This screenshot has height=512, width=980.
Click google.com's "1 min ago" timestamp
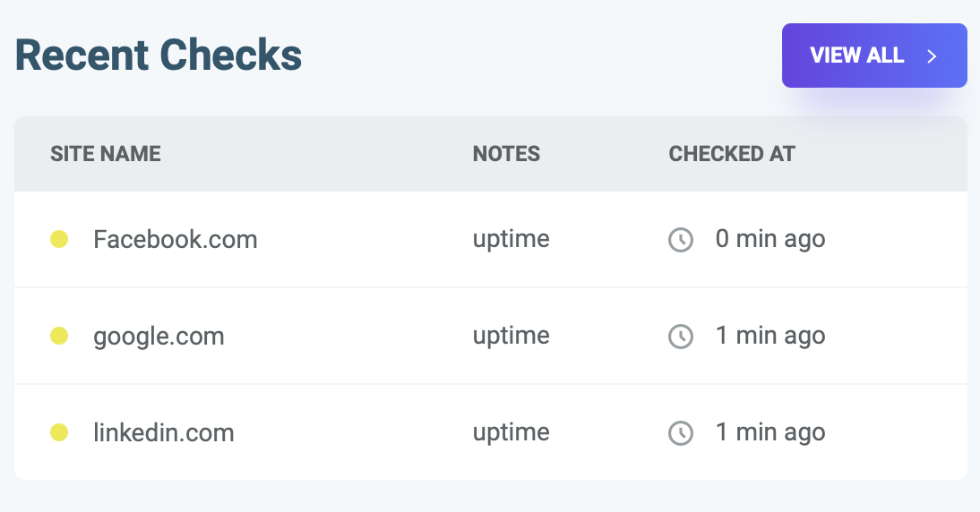coord(769,336)
